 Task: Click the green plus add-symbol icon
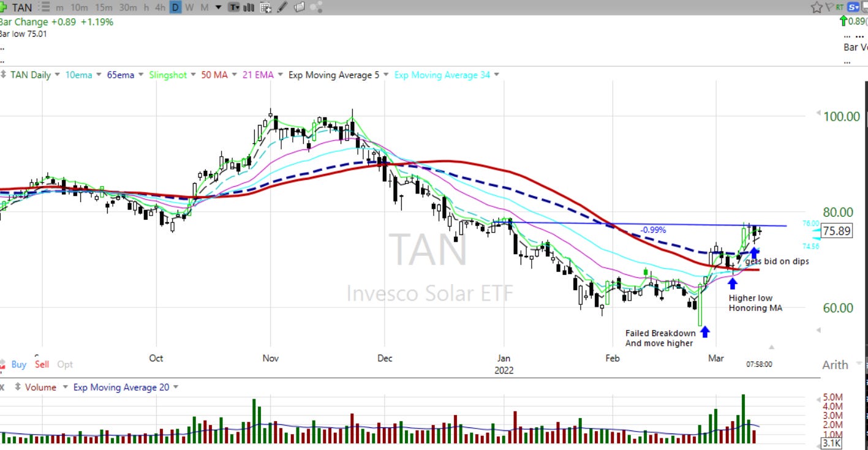pos(4,8)
